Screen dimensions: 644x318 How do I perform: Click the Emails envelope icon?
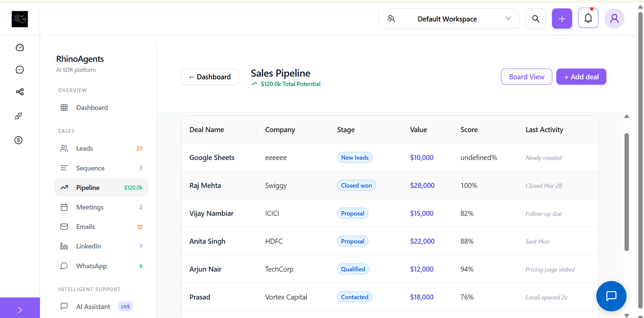point(64,227)
